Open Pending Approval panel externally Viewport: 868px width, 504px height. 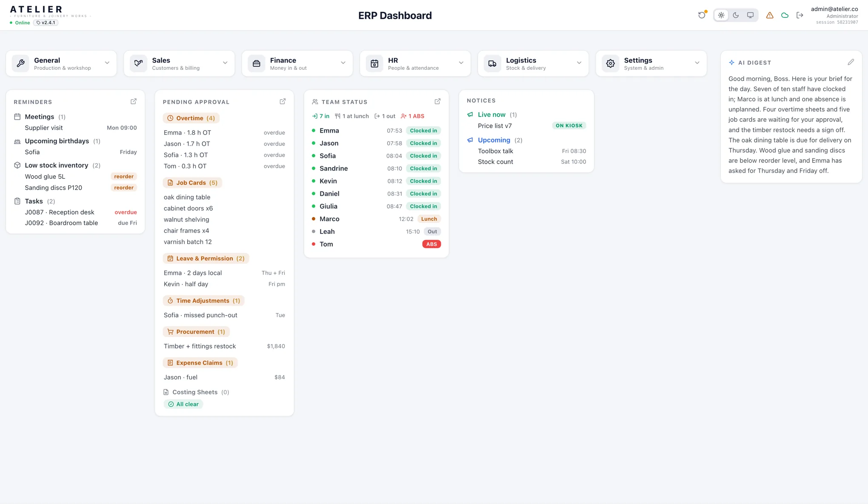point(283,101)
